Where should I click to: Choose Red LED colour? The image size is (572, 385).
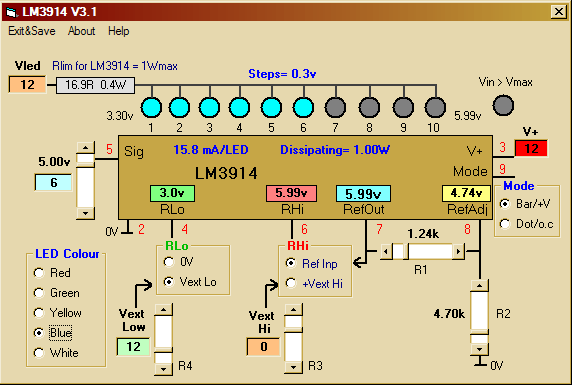pyautogui.click(x=39, y=273)
